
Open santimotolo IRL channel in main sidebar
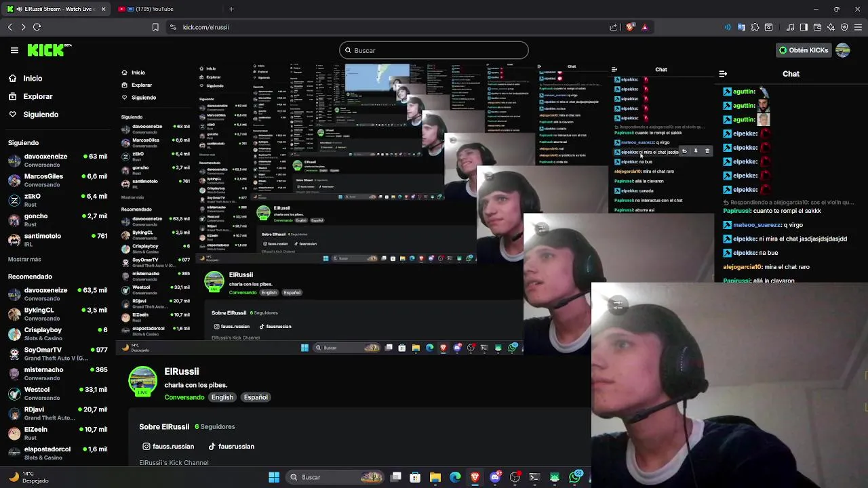(58, 240)
